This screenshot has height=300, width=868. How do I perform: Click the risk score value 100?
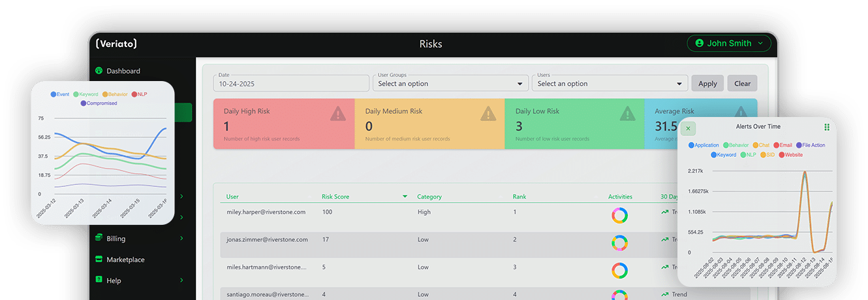pyautogui.click(x=327, y=212)
